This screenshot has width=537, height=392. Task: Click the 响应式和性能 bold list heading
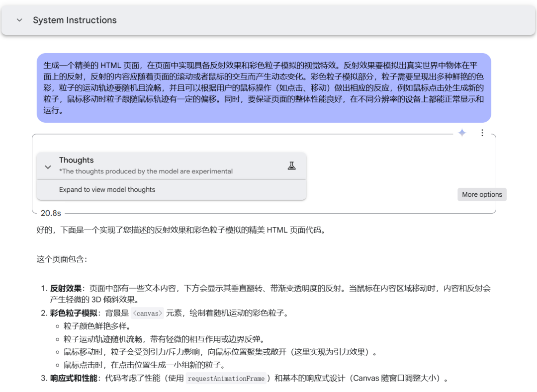74,378
